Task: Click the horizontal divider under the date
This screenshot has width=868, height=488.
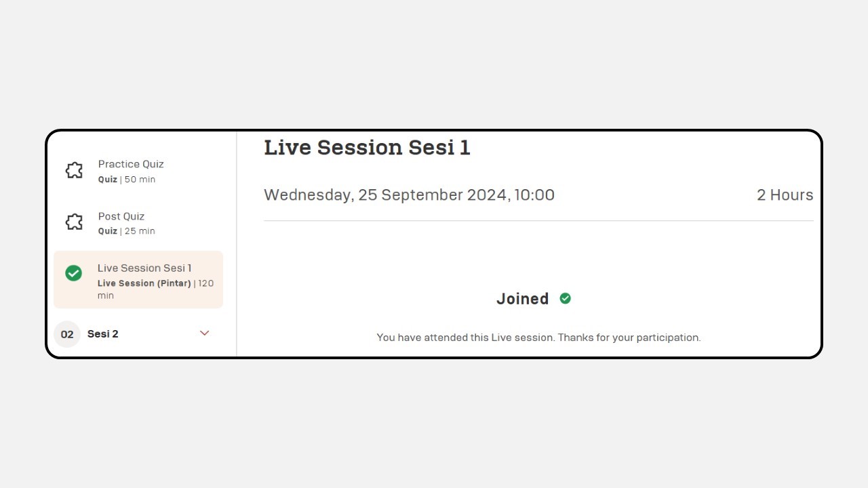Action: point(538,220)
